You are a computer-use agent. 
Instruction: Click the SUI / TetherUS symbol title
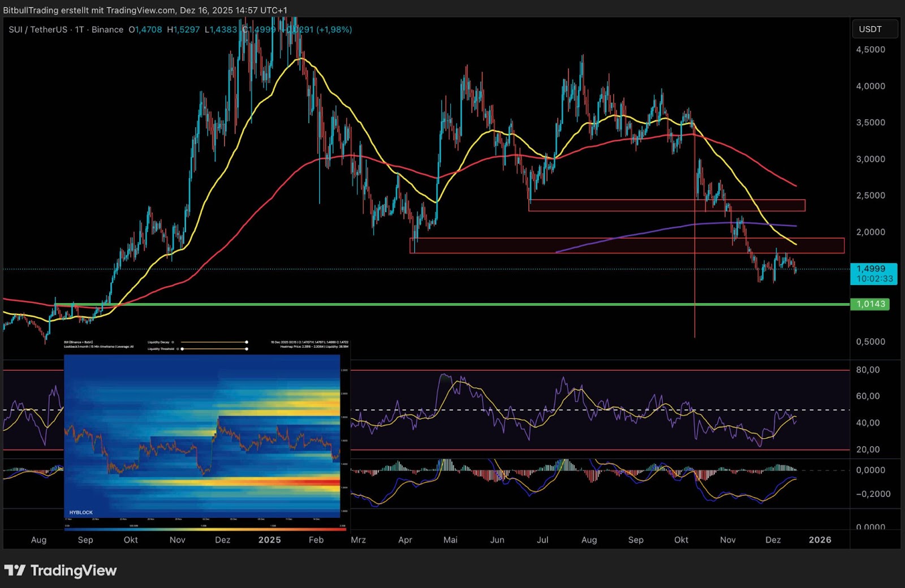(x=37, y=29)
